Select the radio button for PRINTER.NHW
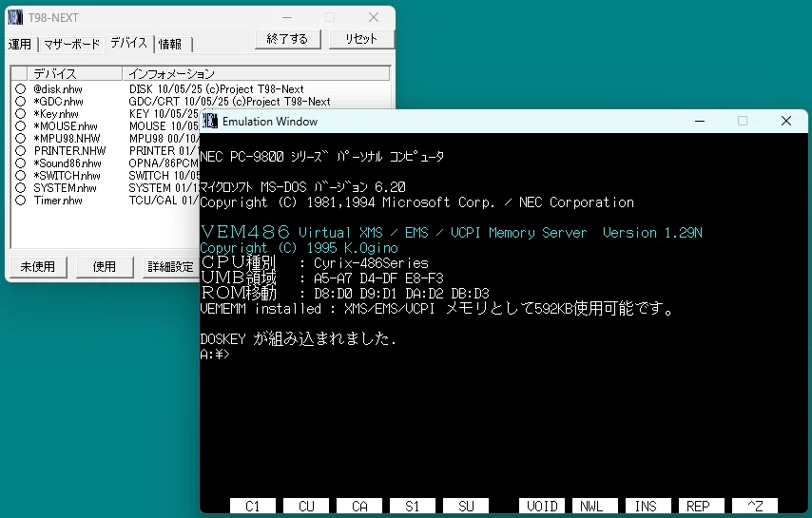The height and width of the screenshot is (518, 812). click(20, 150)
